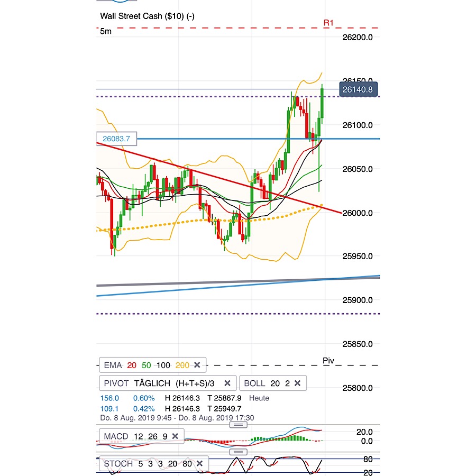Select the 5m timeframe label
Image resolution: width=476 pixels, height=476 pixels.
click(x=104, y=31)
